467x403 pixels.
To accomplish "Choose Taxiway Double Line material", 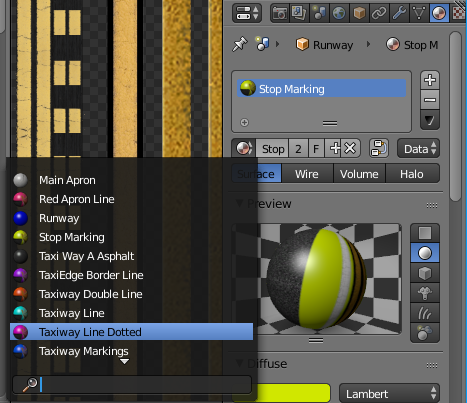I will pos(131,294).
